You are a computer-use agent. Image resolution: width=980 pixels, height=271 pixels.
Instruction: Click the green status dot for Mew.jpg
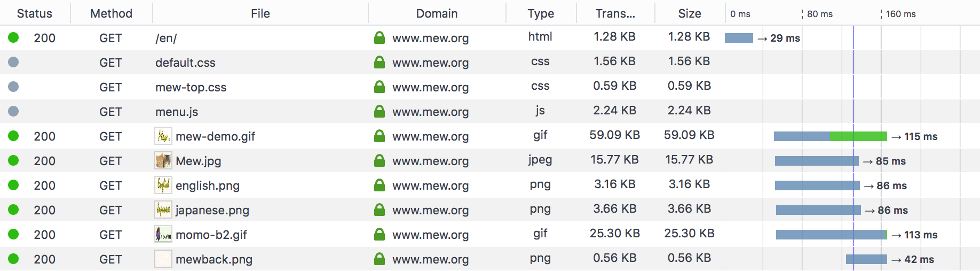13,160
